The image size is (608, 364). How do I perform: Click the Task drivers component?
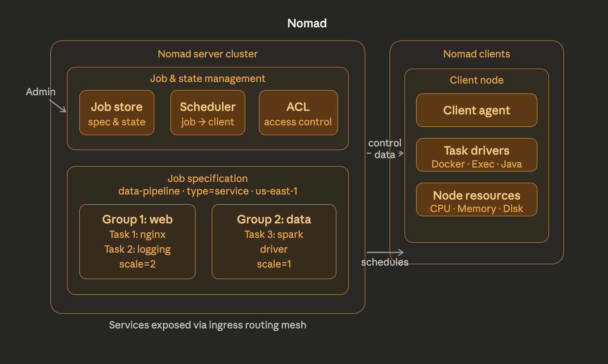[476, 155]
